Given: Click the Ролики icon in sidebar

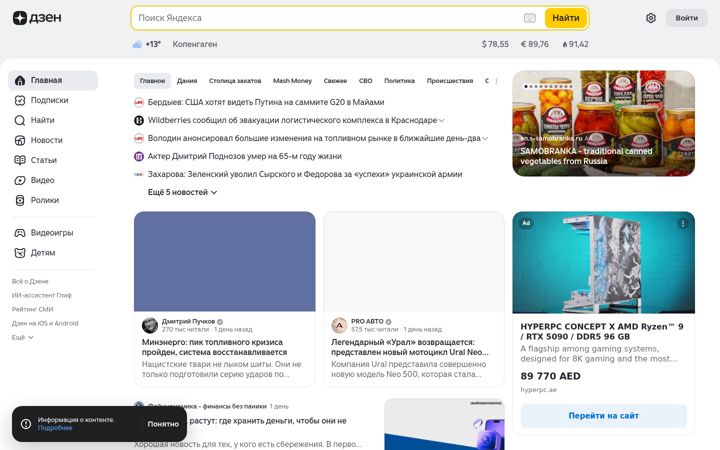Looking at the screenshot, I should point(20,200).
